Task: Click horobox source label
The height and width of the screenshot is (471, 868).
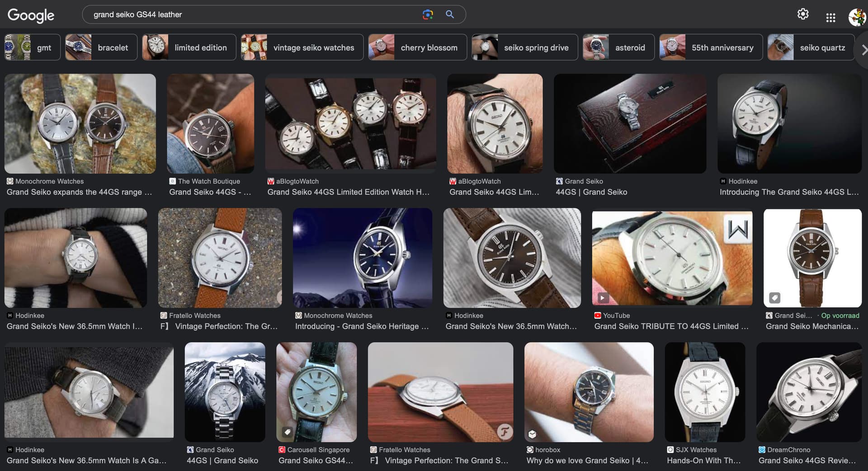Action: coord(547,450)
